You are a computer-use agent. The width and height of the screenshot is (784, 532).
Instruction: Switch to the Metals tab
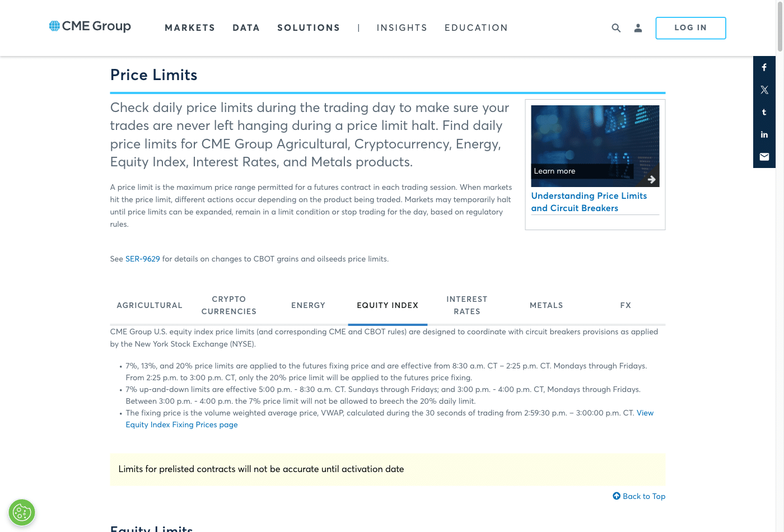(547, 305)
